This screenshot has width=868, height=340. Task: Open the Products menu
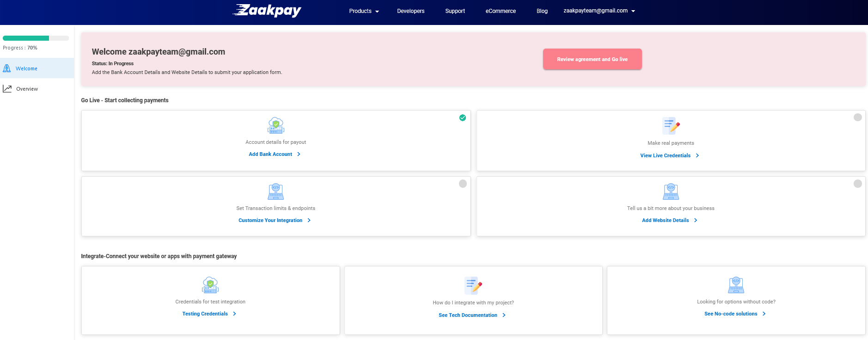pos(364,11)
